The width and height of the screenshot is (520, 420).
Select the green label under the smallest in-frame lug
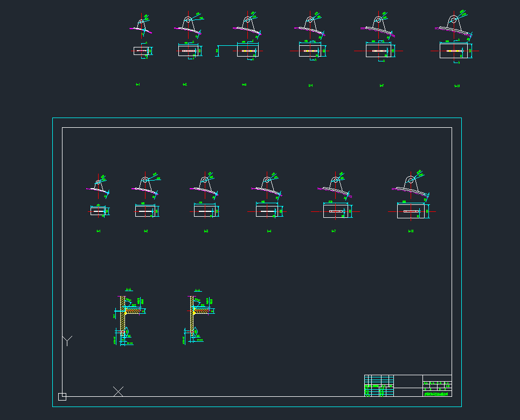coord(99,231)
